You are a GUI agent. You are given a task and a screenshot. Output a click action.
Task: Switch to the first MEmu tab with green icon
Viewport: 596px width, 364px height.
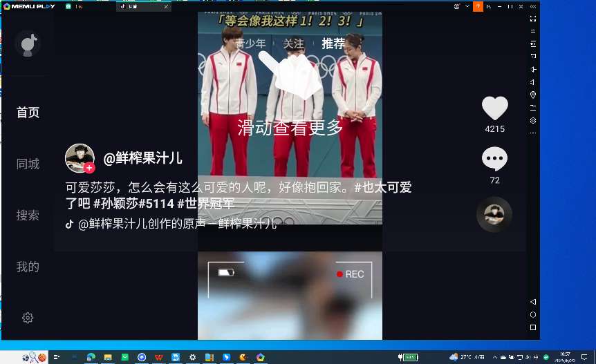point(74,6)
